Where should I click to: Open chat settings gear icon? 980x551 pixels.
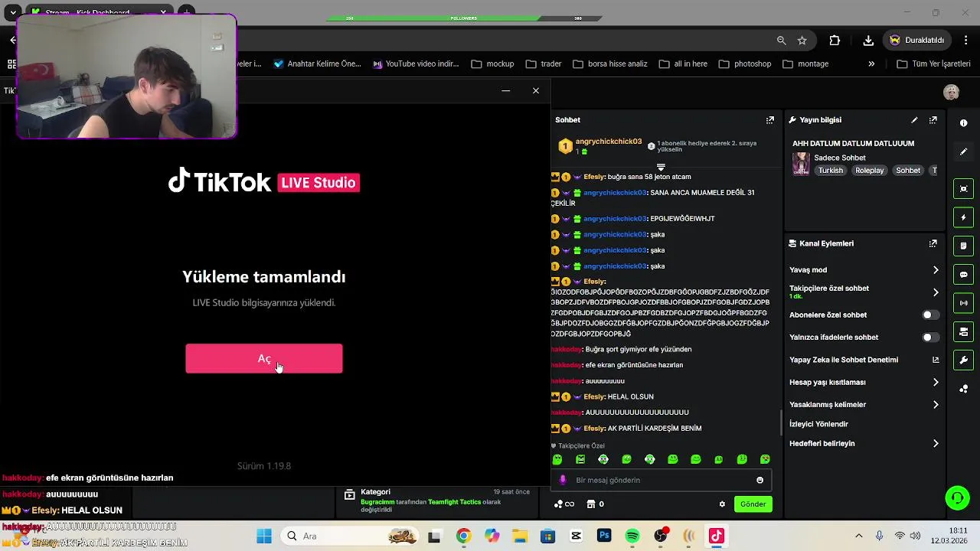click(x=722, y=504)
